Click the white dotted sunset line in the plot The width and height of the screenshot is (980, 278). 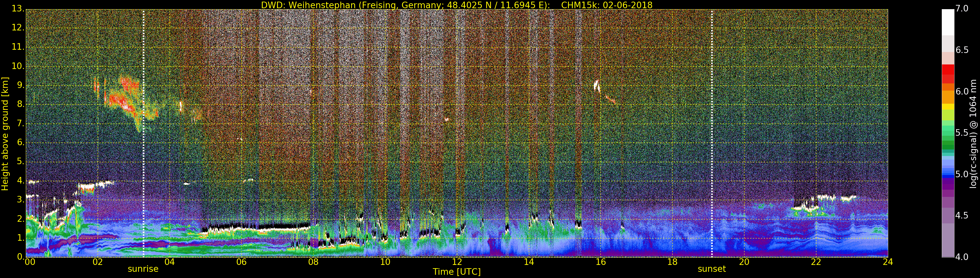tap(712, 133)
